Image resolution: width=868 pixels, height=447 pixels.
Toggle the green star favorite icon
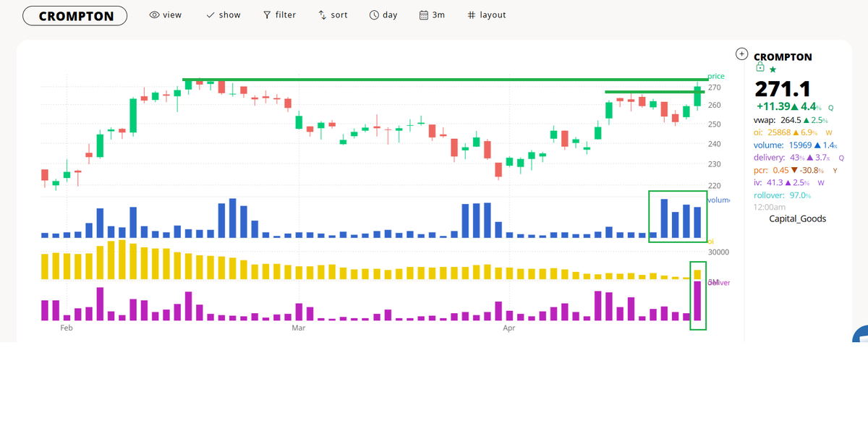coord(773,69)
